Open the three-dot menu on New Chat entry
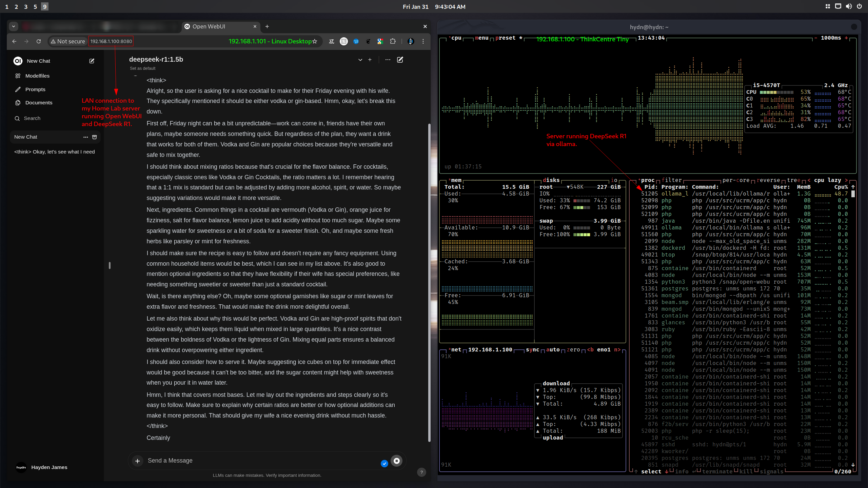 pyautogui.click(x=85, y=137)
